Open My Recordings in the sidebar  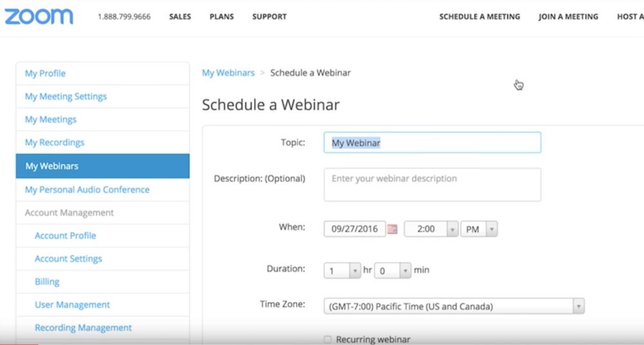[54, 143]
